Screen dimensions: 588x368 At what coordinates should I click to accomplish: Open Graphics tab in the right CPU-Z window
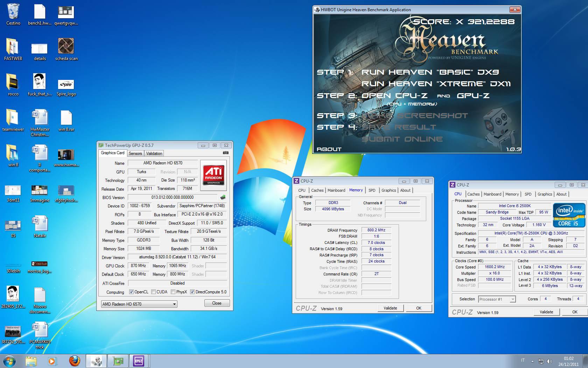[545, 194]
